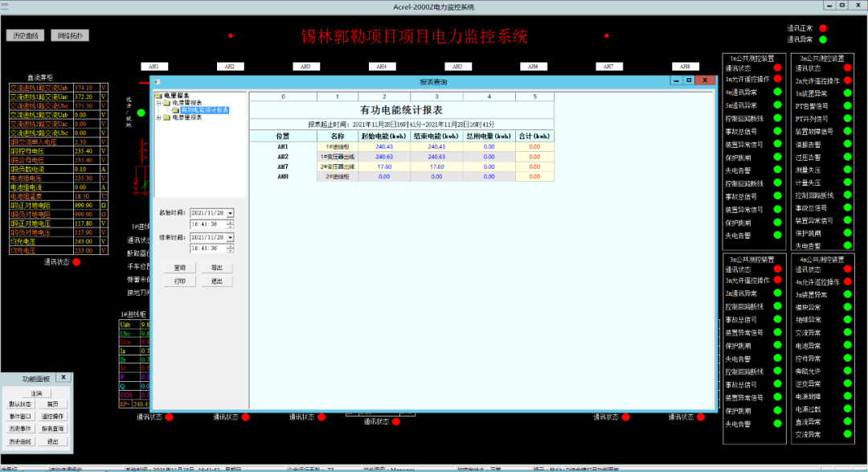Click 查询 to run the report query
868x472 pixels.
pos(179,268)
